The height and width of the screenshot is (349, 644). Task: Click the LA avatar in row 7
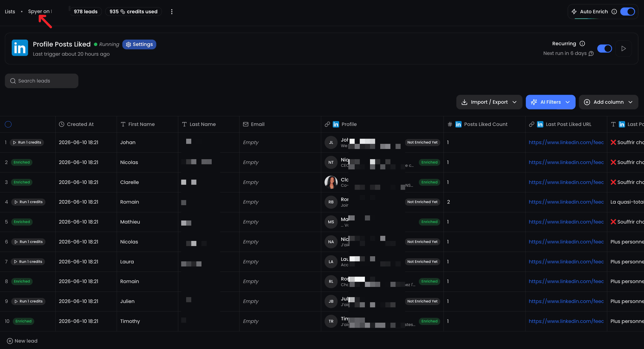pos(331,262)
